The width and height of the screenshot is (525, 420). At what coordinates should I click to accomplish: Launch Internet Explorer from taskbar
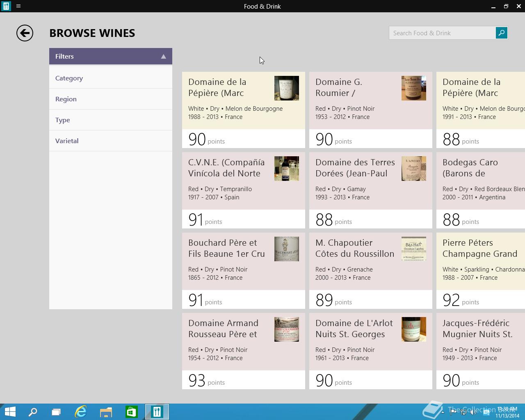coord(81,412)
